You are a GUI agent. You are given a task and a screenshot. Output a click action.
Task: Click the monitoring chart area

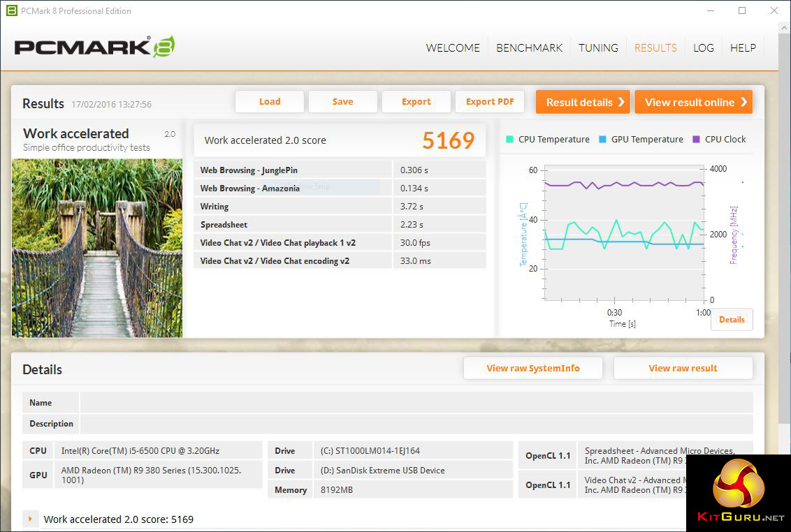pos(625,233)
